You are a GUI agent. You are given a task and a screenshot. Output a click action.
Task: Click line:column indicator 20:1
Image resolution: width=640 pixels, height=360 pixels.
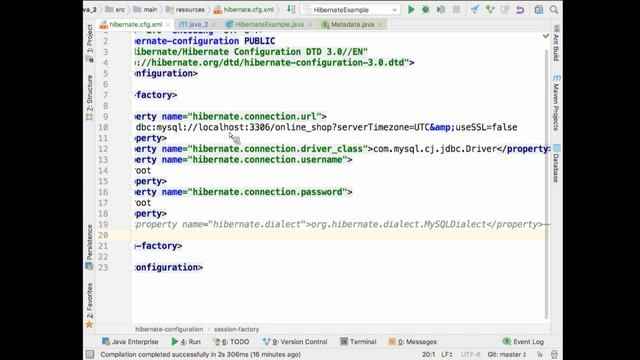click(x=428, y=354)
